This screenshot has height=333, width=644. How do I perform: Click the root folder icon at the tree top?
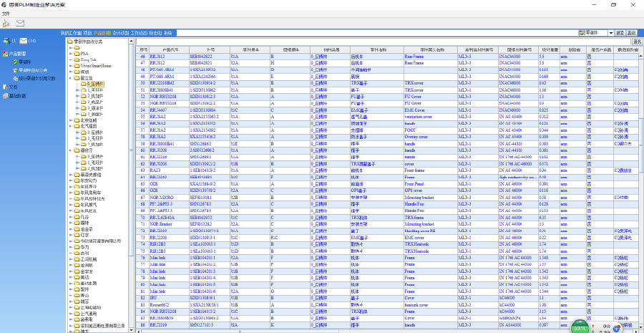(x=70, y=42)
